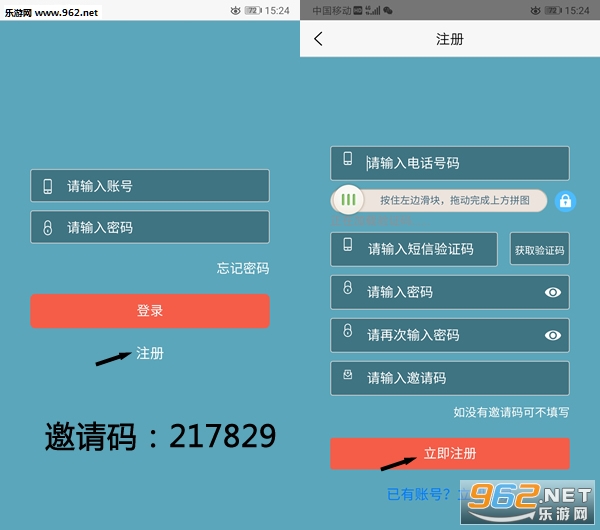Image resolution: width=600 pixels, height=530 pixels.
Task: Click the phone icon in 请输入账号 field
Action: (48, 186)
